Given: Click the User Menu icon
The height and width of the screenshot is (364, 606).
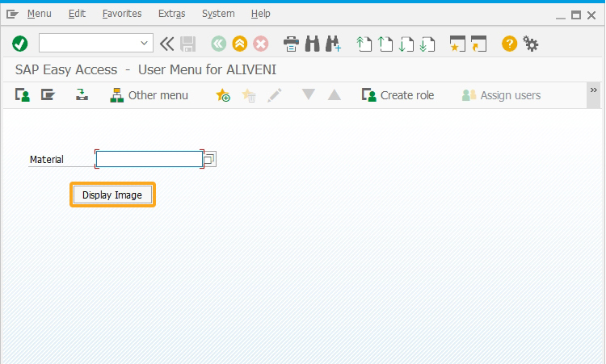Looking at the screenshot, I should (23, 95).
